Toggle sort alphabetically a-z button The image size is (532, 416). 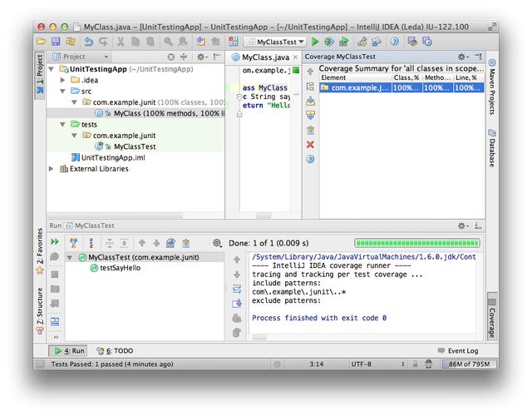click(x=91, y=243)
